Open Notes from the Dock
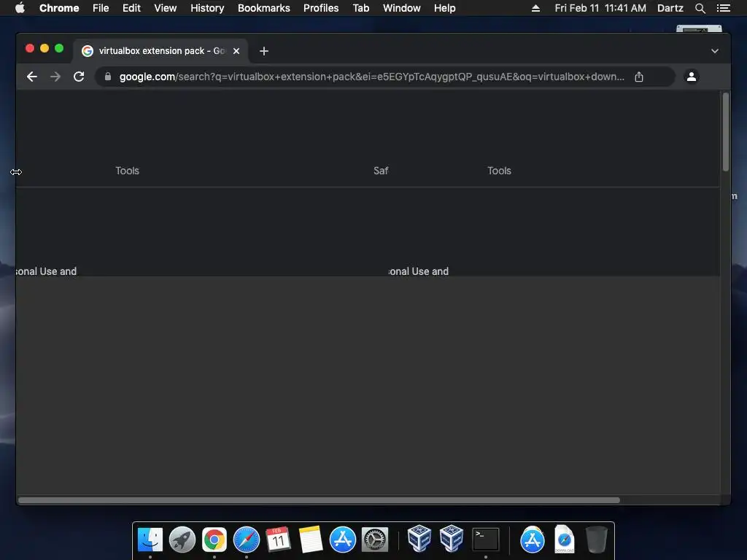The image size is (747, 560). 311,540
